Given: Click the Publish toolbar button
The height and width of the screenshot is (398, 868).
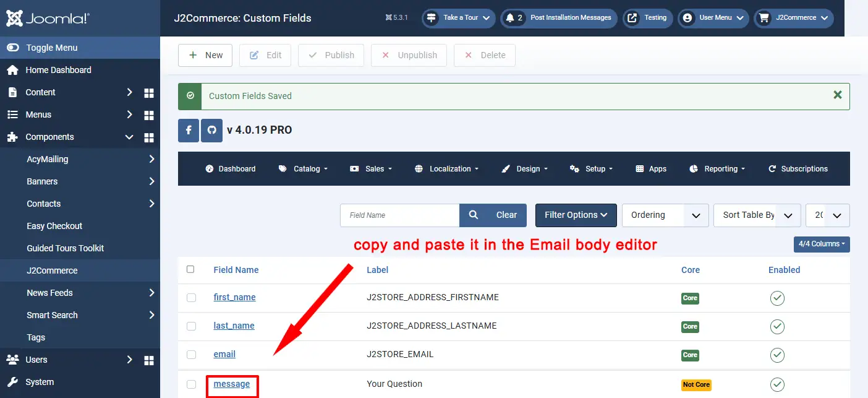Looking at the screenshot, I should pos(331,55).
